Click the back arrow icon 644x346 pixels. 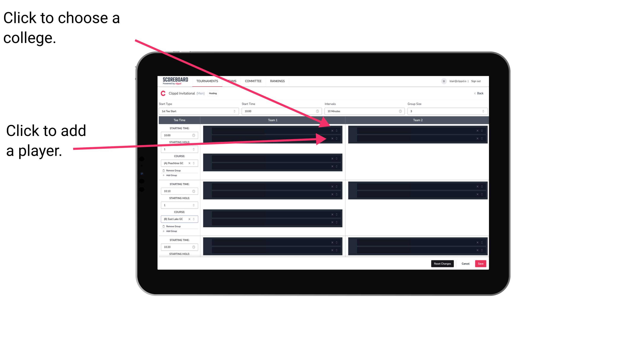coord(475,93)
